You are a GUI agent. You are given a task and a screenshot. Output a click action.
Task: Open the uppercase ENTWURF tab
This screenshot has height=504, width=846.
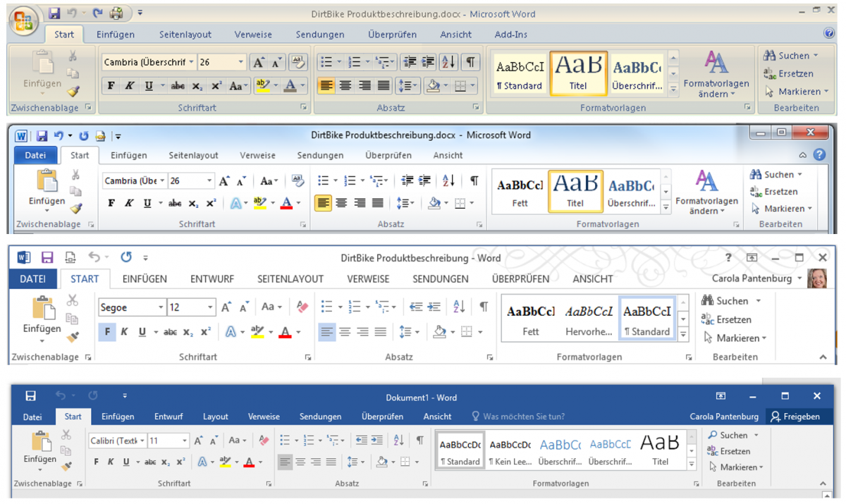tap(212, 279)
